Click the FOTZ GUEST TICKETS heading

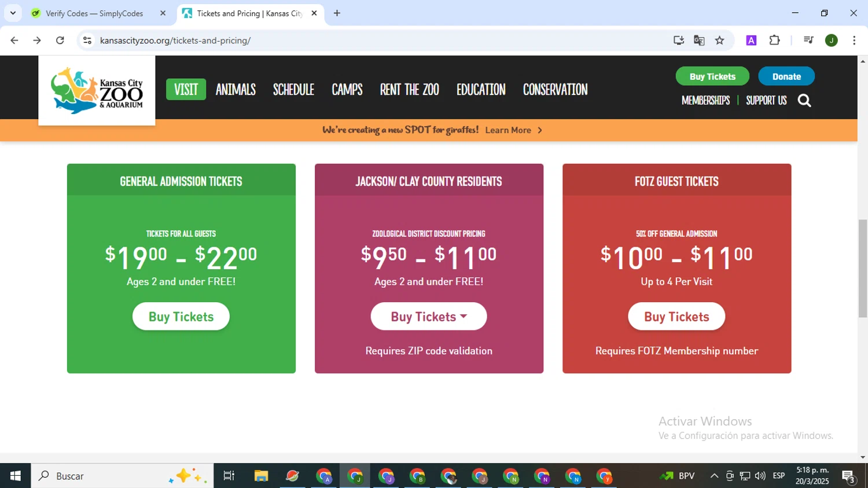[676, 181]
